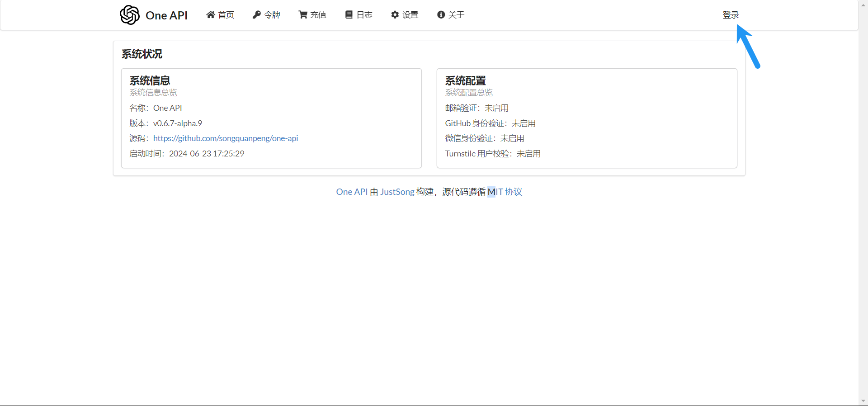The image size is (868, 406).
Task: Click the gear icon beside 设置
Action: [395, 15]
